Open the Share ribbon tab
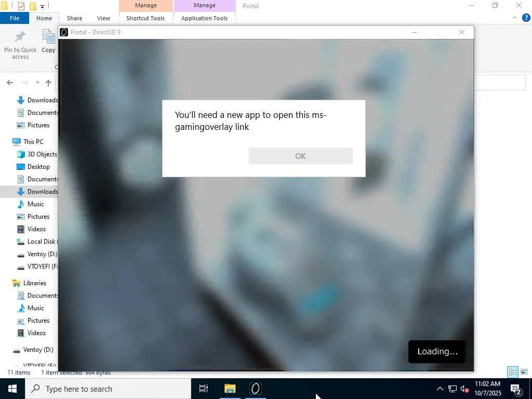The width and height of the screenshot is (532, 399). click(74, 18)
